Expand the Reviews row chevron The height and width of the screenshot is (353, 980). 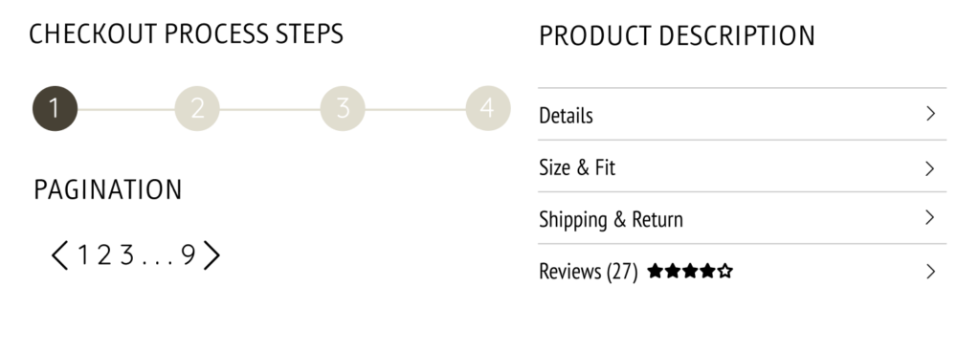(x=930, y=271)
